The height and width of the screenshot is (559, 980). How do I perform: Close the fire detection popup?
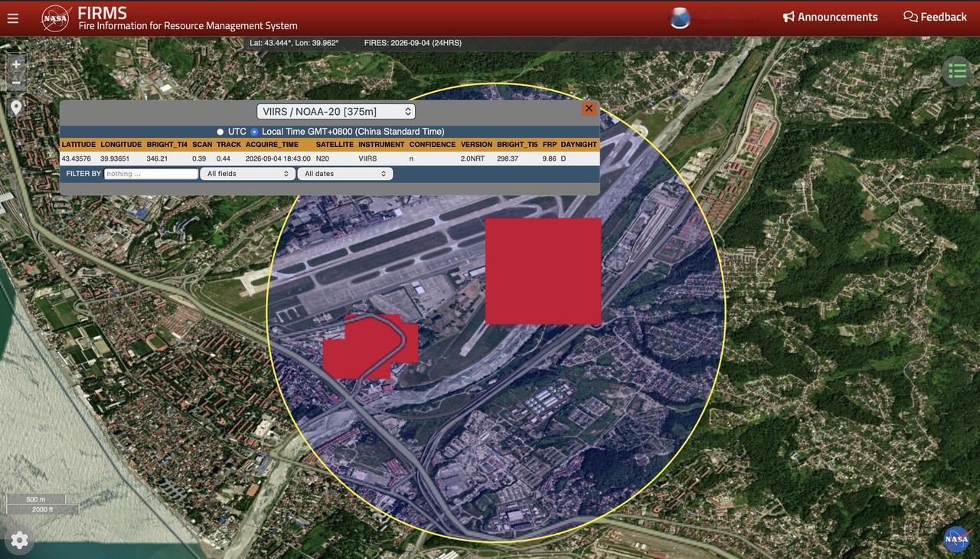pos(589,109)
